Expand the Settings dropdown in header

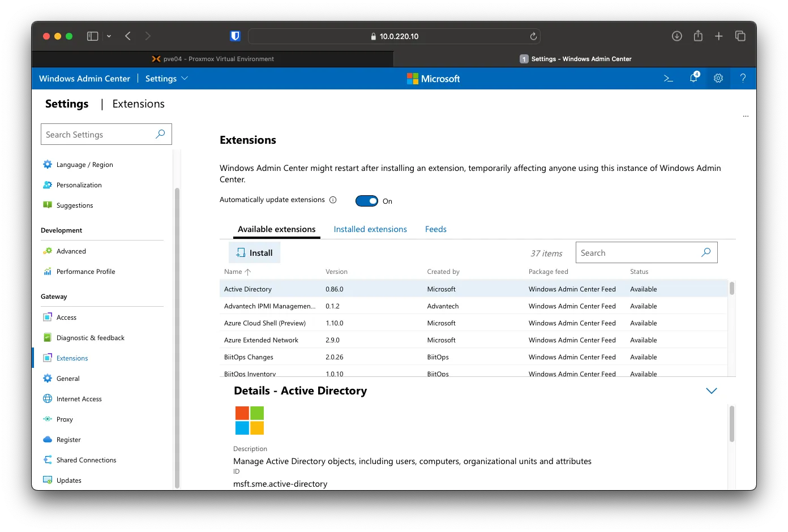[166, 79]
